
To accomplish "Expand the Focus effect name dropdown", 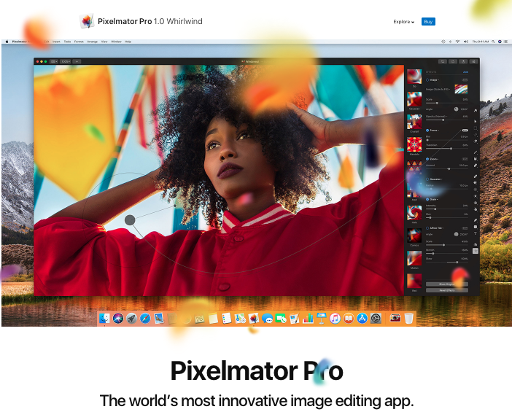I will [x=434, y=131].
